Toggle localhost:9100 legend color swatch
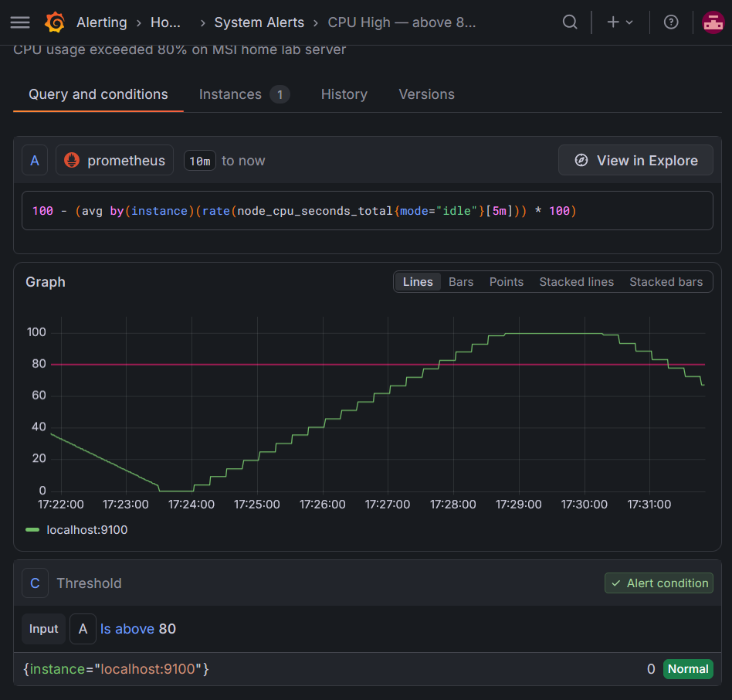This screenshot has height=700, width=732. pos(32,529)
